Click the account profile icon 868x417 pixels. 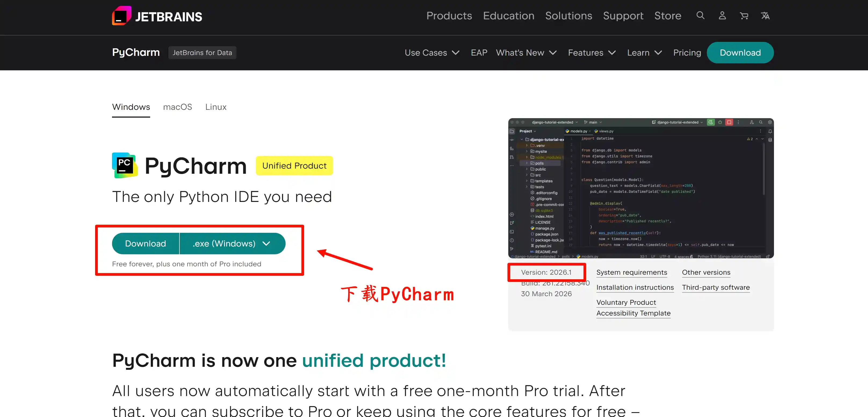[722, 16]
